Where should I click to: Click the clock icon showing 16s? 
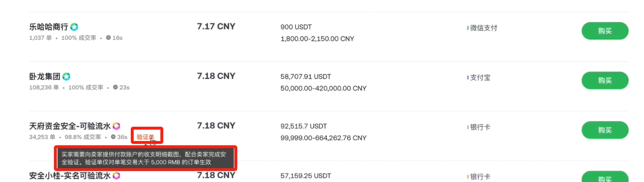tap(108, 38)
